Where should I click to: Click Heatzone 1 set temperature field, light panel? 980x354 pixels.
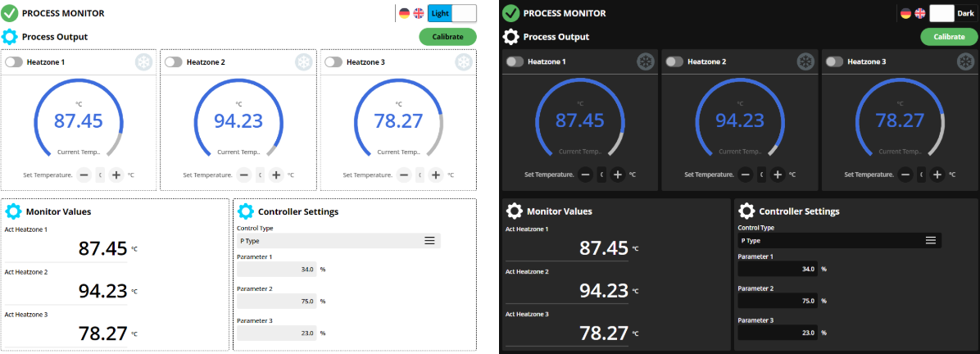pyautogui.click(x=100, y=175)
